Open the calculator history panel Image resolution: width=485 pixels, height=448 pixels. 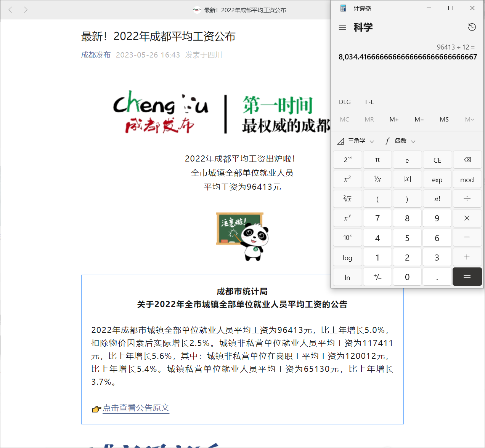[x=472, y=27]
